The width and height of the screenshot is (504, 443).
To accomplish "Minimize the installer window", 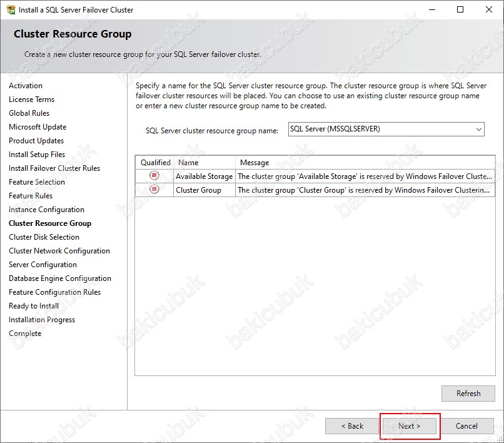I will pyautogui.click(x=432, y=9).
